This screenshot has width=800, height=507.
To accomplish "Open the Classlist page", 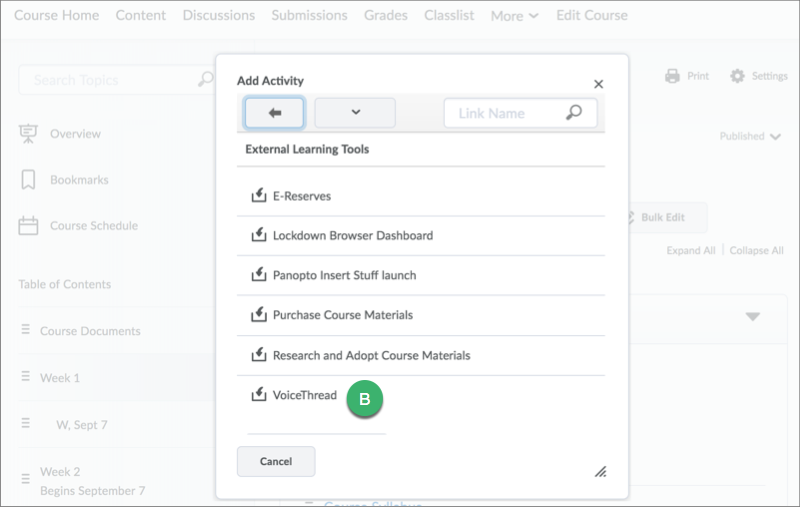I will coord(449,15).
